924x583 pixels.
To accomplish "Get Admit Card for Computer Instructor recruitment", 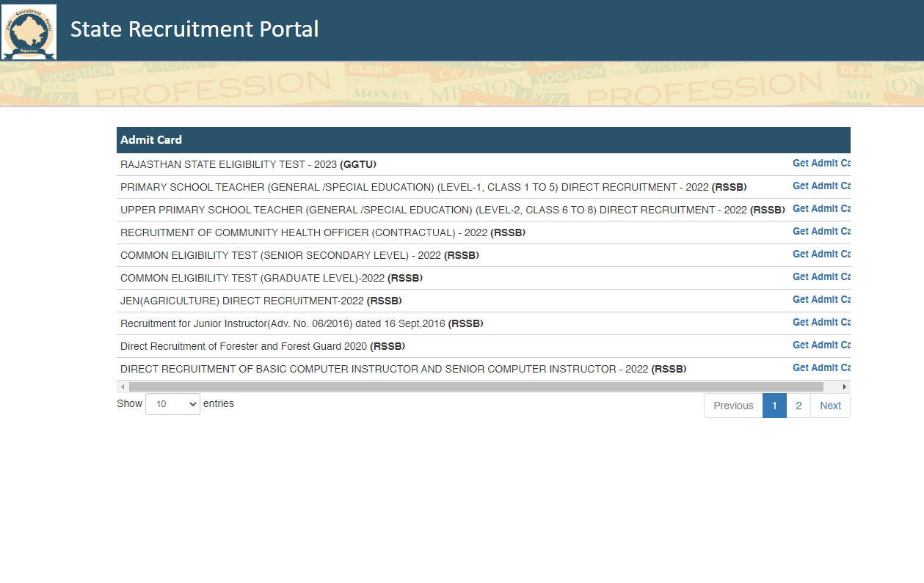I will pos(821,368).
